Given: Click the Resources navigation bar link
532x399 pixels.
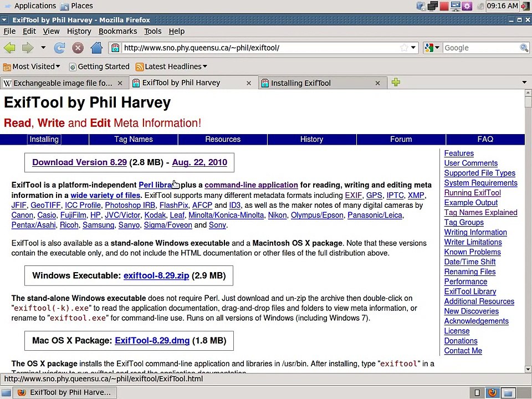Looking at the screenshot, I should (223, 140).
